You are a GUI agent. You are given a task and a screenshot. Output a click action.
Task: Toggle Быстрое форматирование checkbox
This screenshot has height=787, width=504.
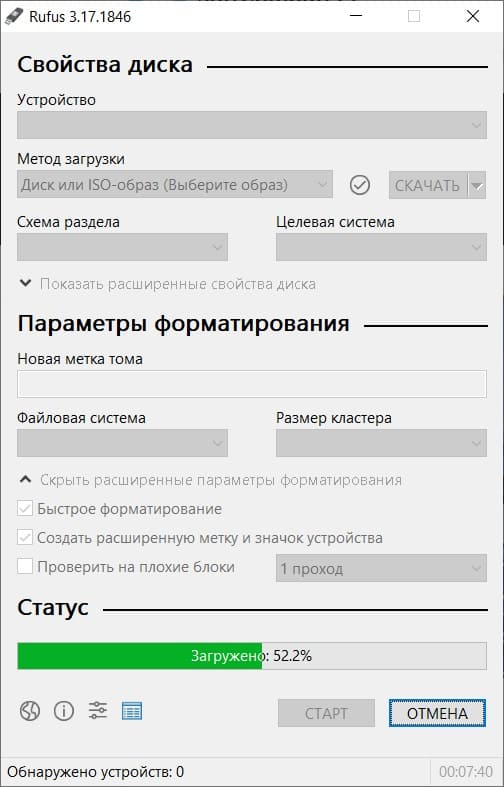[25, 509]
